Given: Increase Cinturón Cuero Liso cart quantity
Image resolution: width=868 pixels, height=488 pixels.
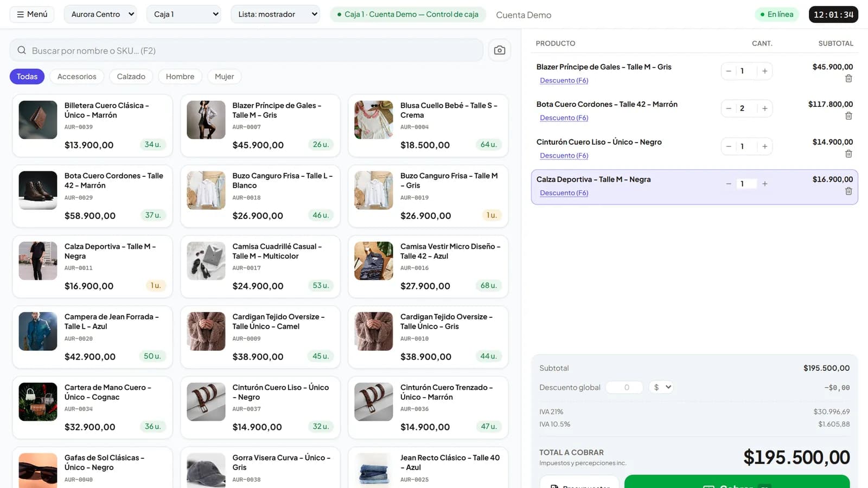Looking at the screenshot, I should 764,146.
